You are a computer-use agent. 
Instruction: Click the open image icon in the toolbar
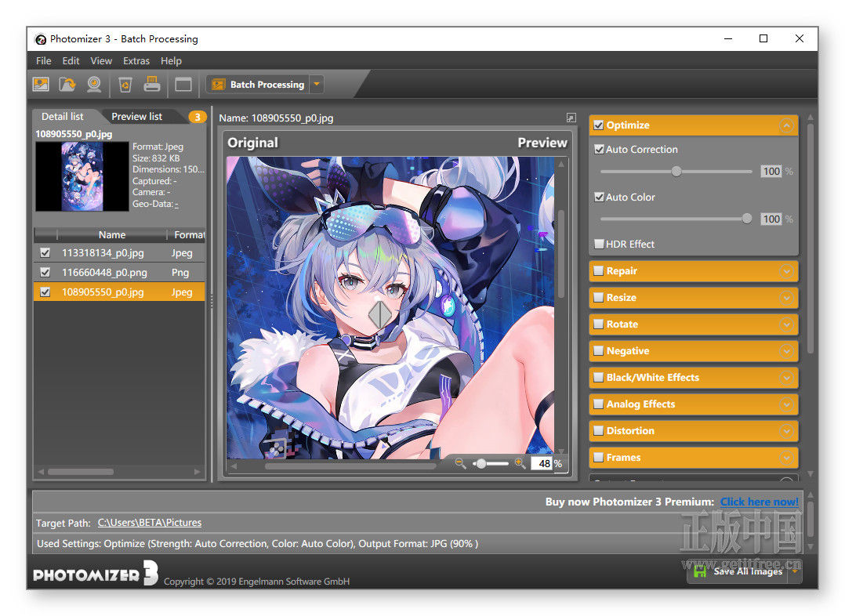41,84
